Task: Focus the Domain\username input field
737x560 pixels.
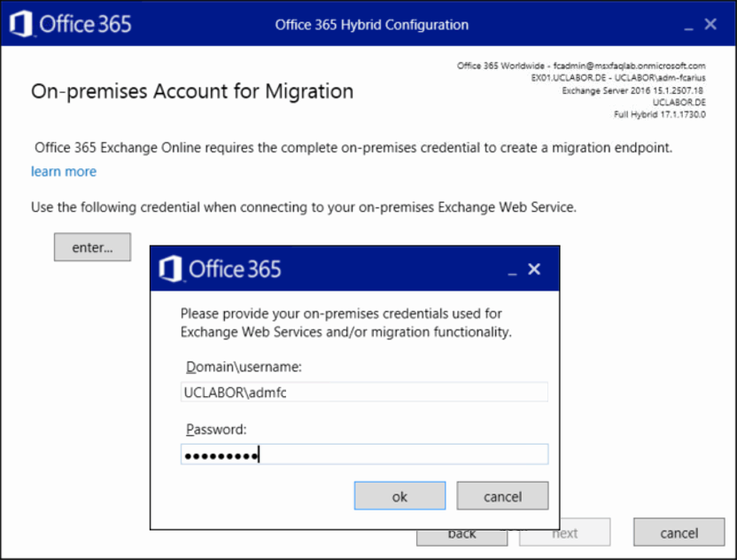Action: [x=364, y=393]
